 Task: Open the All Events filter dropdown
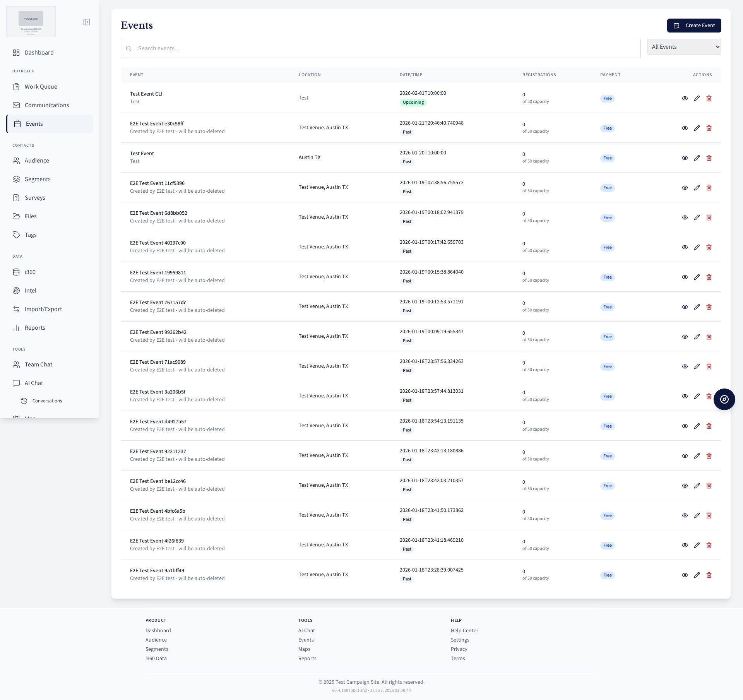coord(684,47)
